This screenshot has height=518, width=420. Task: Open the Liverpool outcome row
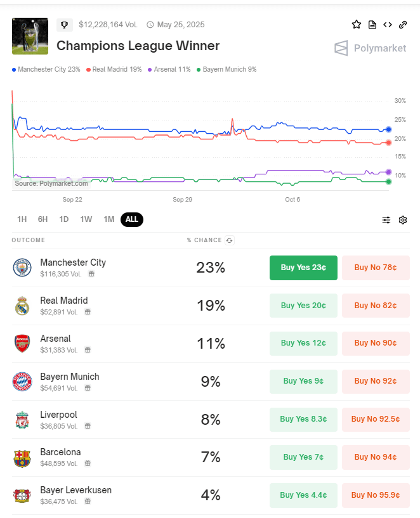pyautogui.click(x=58, y=415)
